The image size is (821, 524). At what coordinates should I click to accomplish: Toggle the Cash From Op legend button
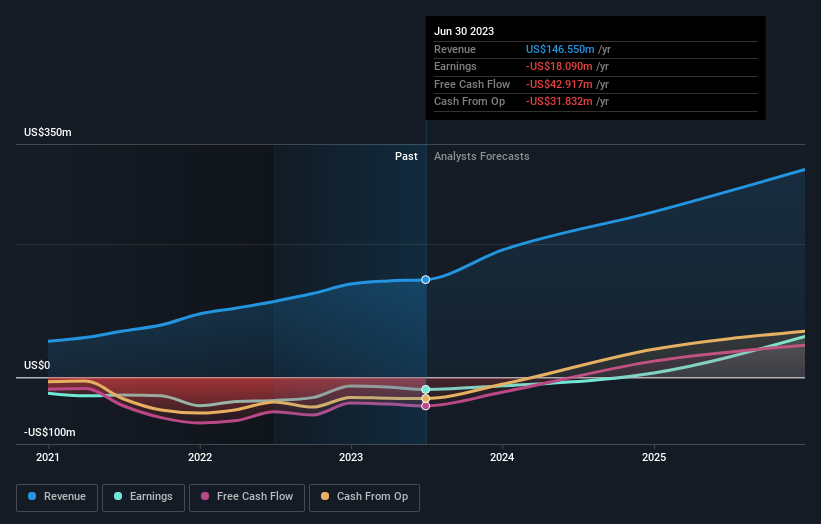[x=364, y=497]
